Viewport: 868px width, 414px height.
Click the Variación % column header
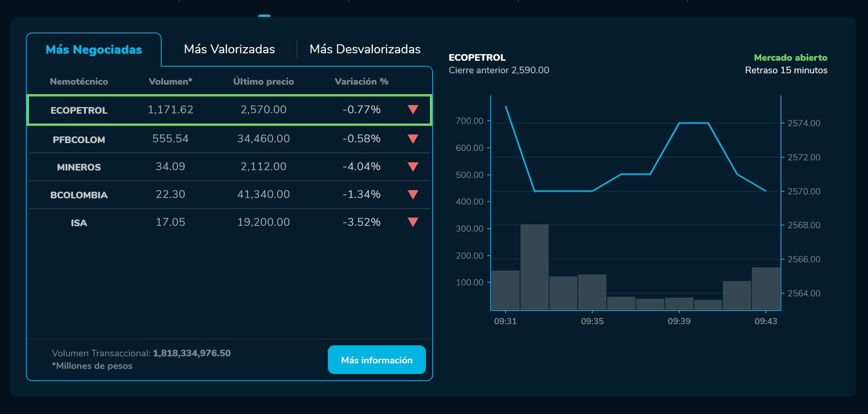362,82
